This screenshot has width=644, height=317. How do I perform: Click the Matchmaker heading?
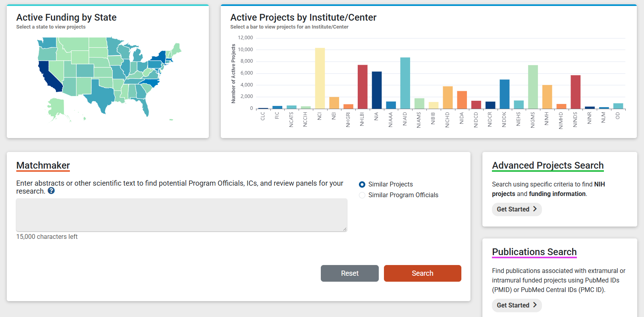(x=43, y=165)
